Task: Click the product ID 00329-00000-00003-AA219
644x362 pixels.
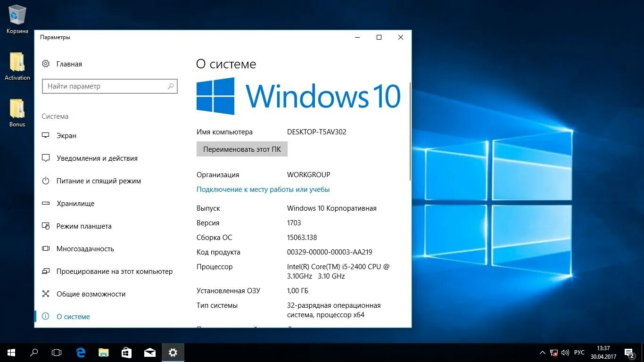Action: pos(330,252)
